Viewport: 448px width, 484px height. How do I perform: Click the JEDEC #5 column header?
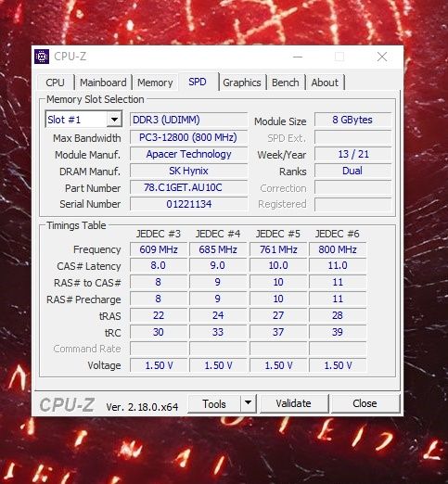(278, 234)
